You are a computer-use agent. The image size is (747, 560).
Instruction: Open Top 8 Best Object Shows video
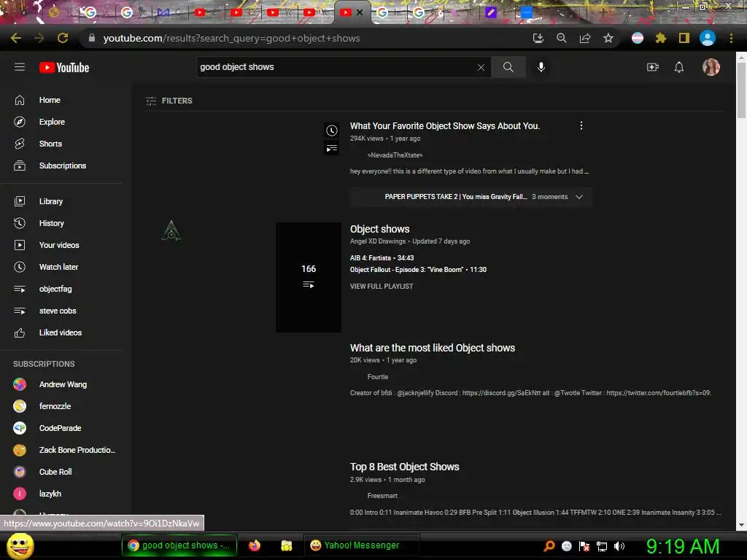click(404, 467)
